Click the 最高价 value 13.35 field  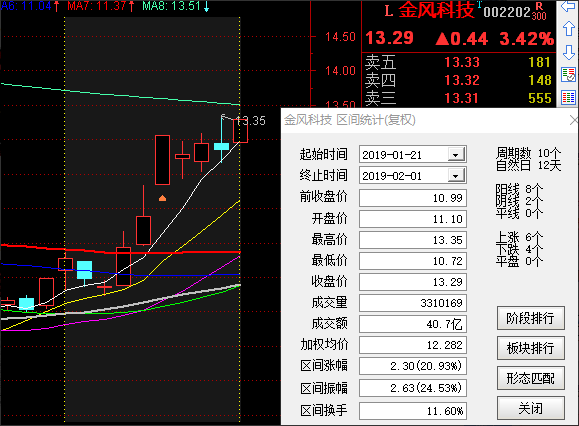(x=412, y=240)
